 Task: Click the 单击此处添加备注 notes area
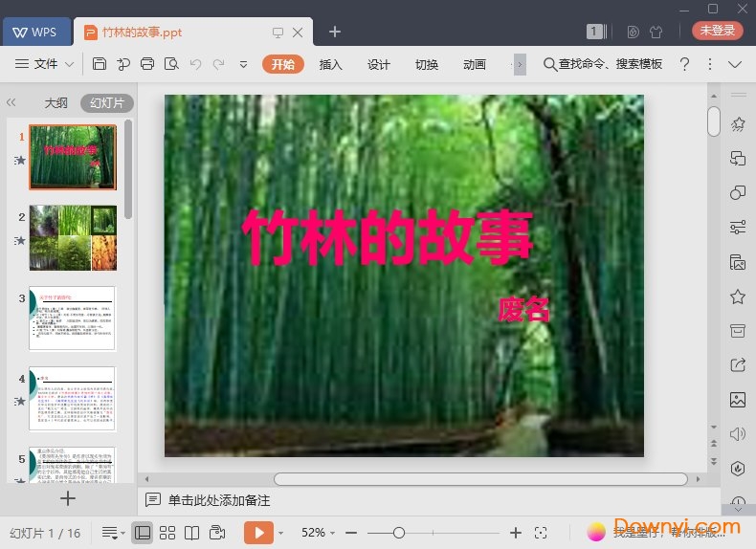[219, 500]
